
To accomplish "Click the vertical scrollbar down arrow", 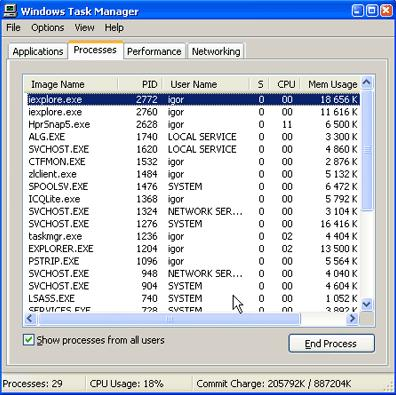I will pyautogui.click(x=367, y=304).
